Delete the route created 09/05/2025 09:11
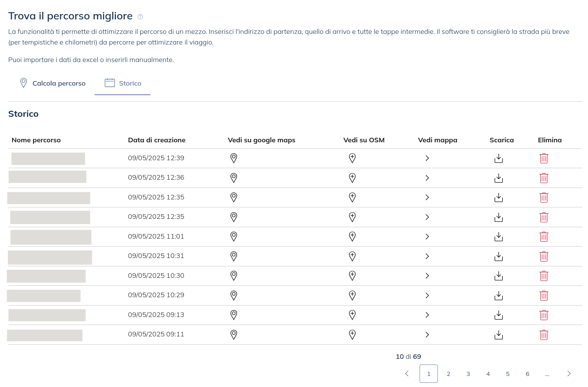The height and width of the screenshot is (387, 588). click(544, 335)
